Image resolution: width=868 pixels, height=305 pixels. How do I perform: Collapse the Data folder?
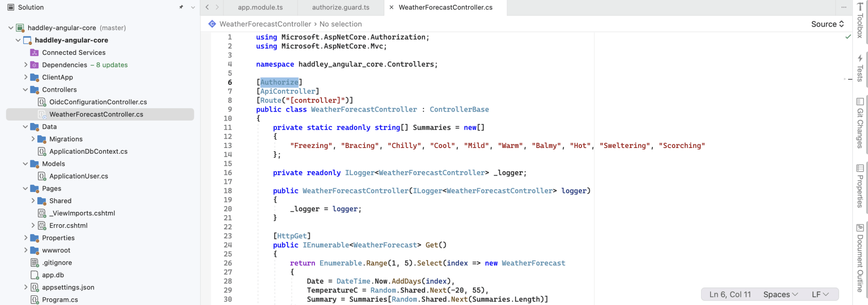[26, 127]
